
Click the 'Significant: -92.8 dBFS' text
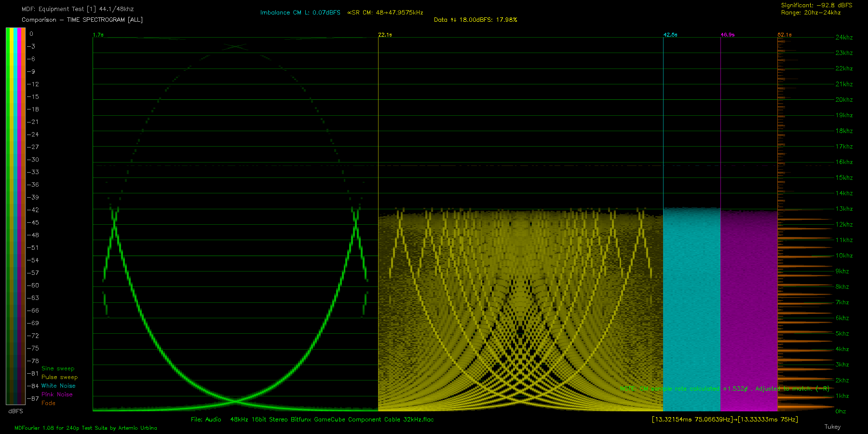[816, 5]
